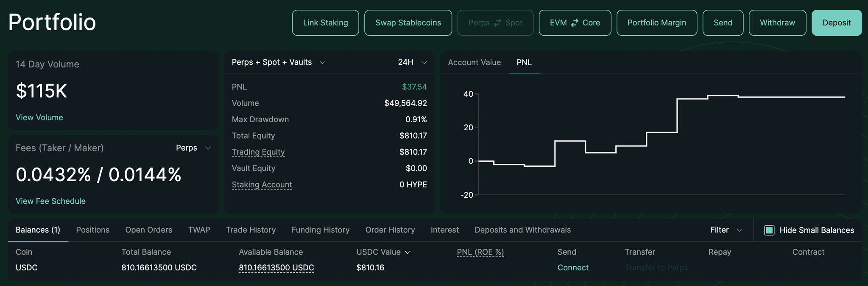Click Swap Stablecoins button
868x286 pixels.
point(408,23)
